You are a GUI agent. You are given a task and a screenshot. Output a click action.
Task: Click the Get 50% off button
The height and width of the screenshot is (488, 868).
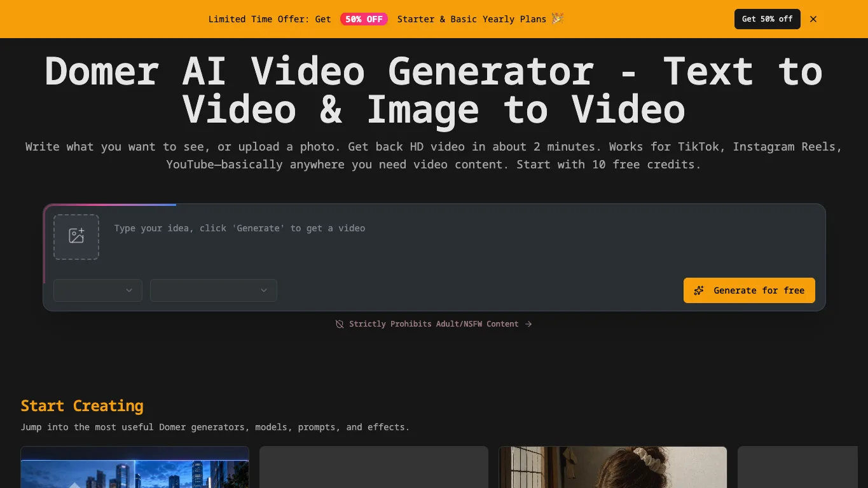pos(767,19)
